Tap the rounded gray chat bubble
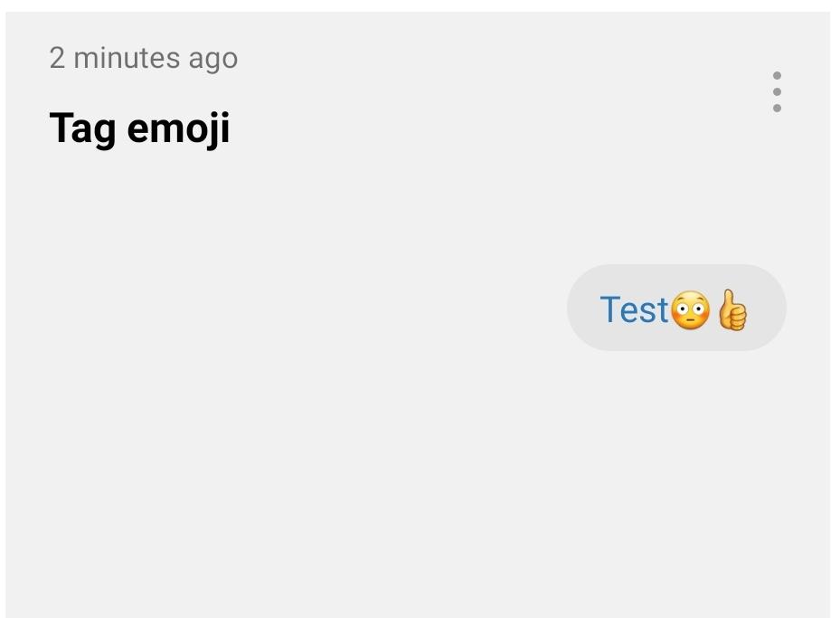840x618 pixels. pyautogui.click(x=676, y=308)
